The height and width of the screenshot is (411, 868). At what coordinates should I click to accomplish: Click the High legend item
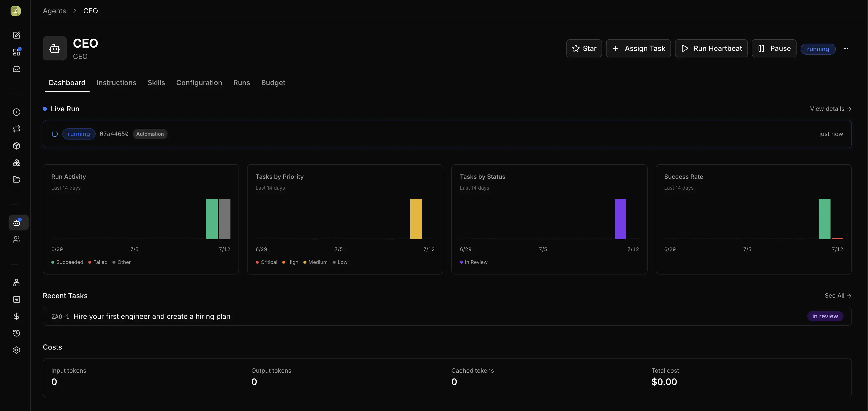pos(290,262)
